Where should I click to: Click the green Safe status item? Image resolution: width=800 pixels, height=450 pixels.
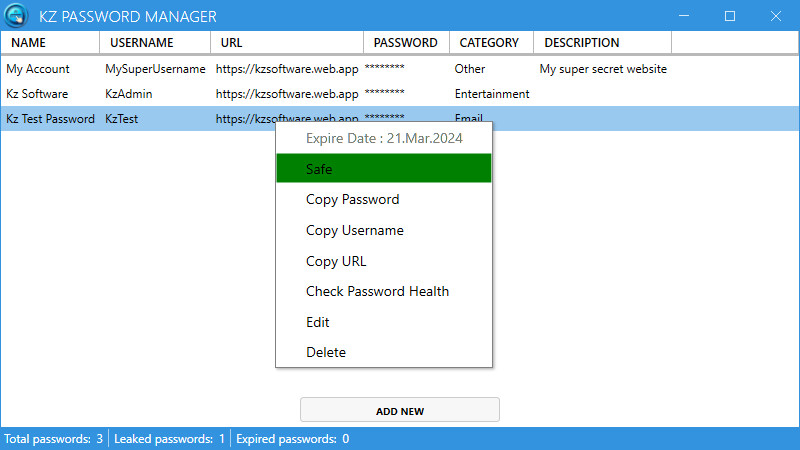383,168
